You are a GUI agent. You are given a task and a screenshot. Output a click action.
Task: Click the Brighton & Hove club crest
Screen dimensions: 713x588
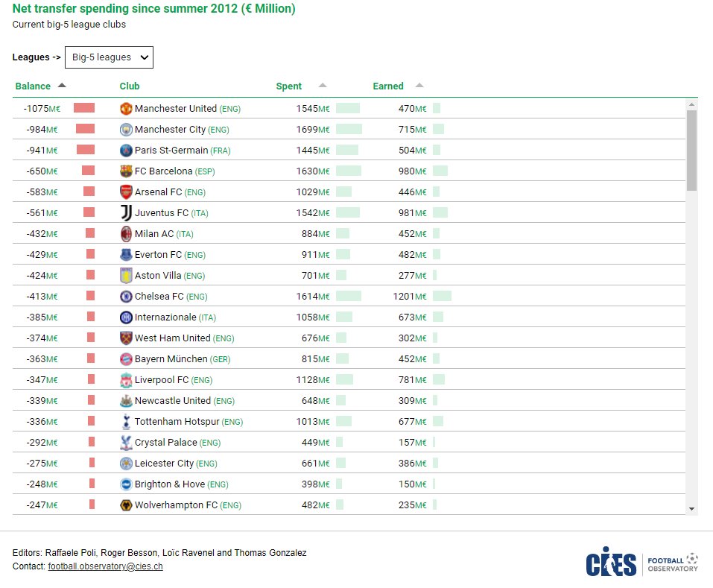coord(126,484)
